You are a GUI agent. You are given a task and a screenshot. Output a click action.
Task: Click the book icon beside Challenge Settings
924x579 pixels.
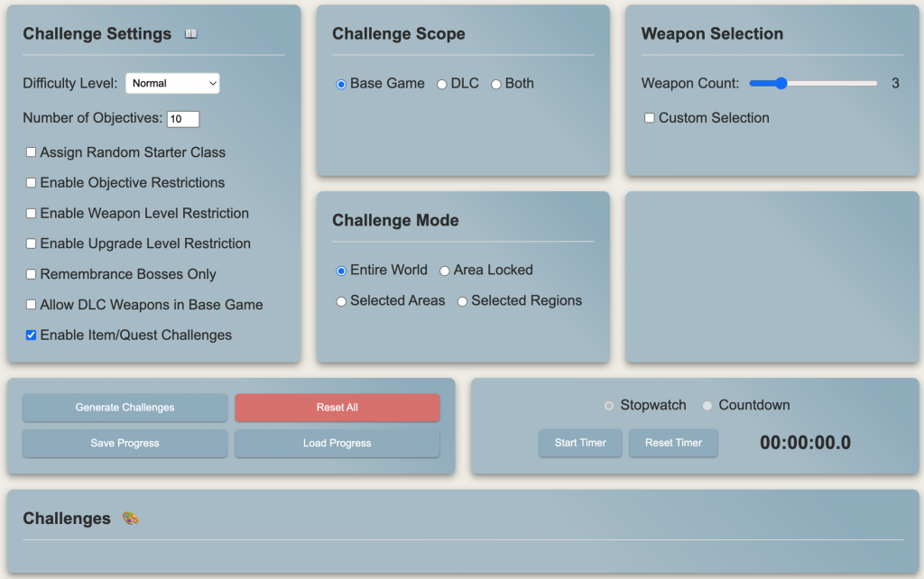point(190,34)
